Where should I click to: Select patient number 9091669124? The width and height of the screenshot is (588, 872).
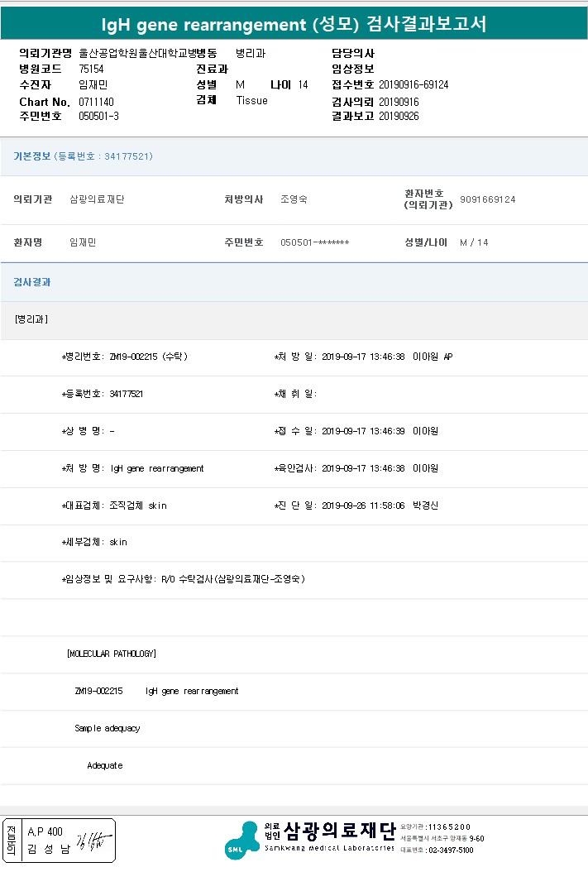click(487, 199)
